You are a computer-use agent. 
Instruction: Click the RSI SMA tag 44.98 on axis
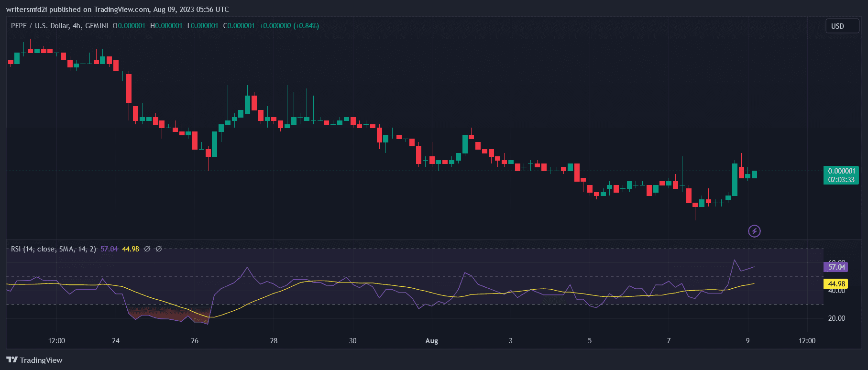[x=835, y=284]
